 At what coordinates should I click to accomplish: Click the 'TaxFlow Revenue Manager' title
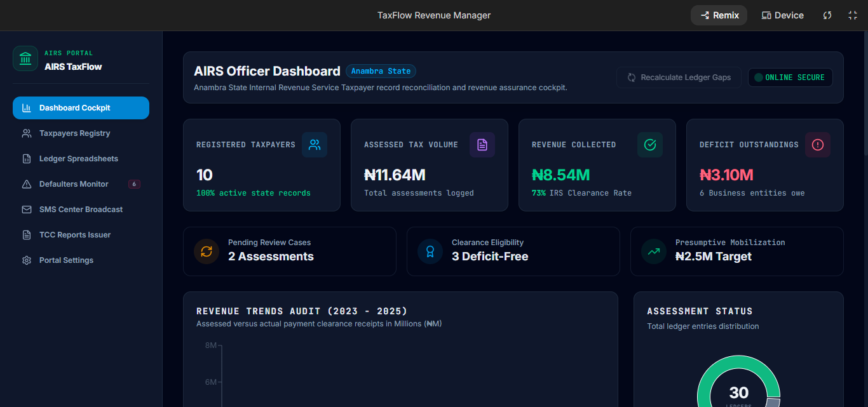(434, 15)
